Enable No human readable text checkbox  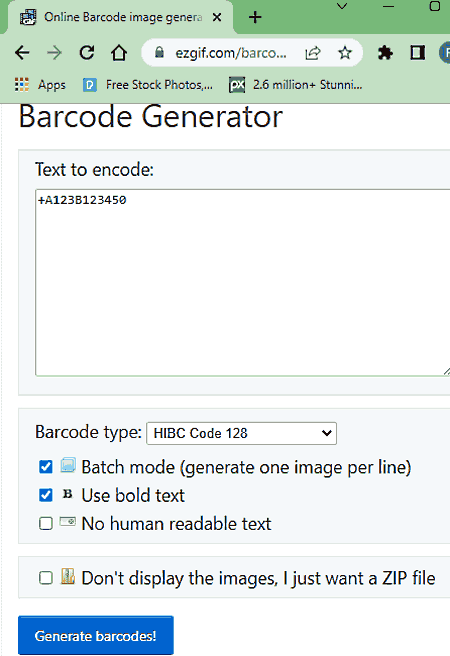click(x=46, y=523)
